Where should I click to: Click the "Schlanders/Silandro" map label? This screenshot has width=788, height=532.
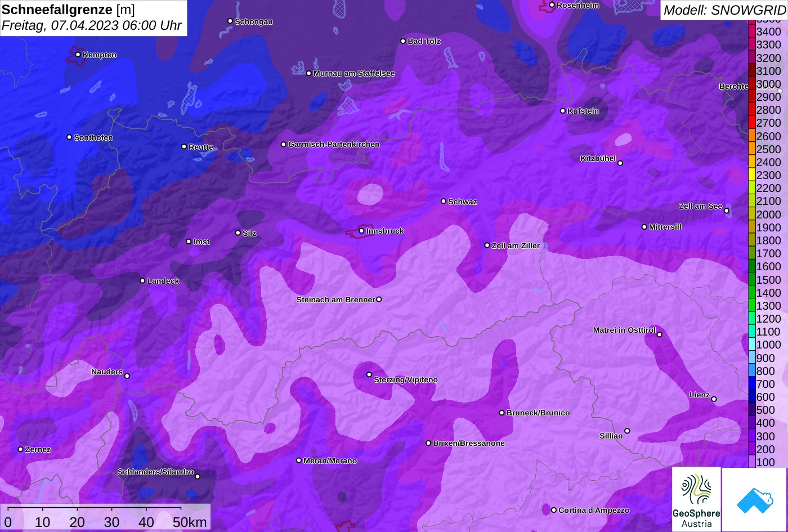coord(155,472)
